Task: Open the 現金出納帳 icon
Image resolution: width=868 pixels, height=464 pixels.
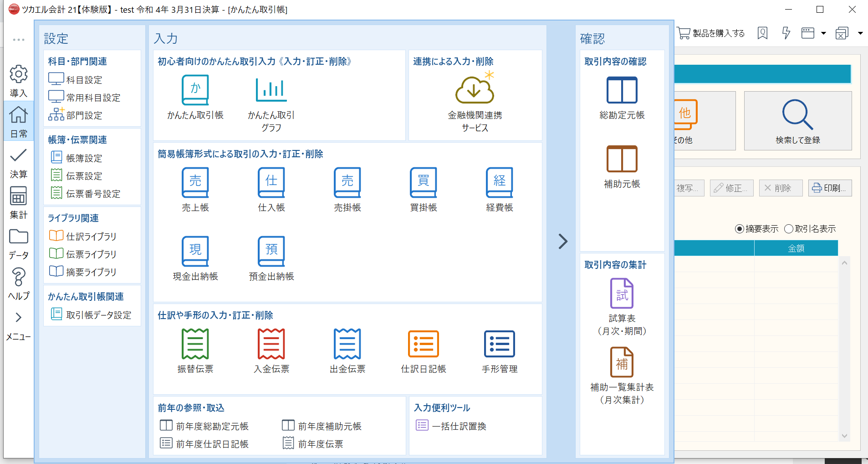Action: (x=195, y=251)
